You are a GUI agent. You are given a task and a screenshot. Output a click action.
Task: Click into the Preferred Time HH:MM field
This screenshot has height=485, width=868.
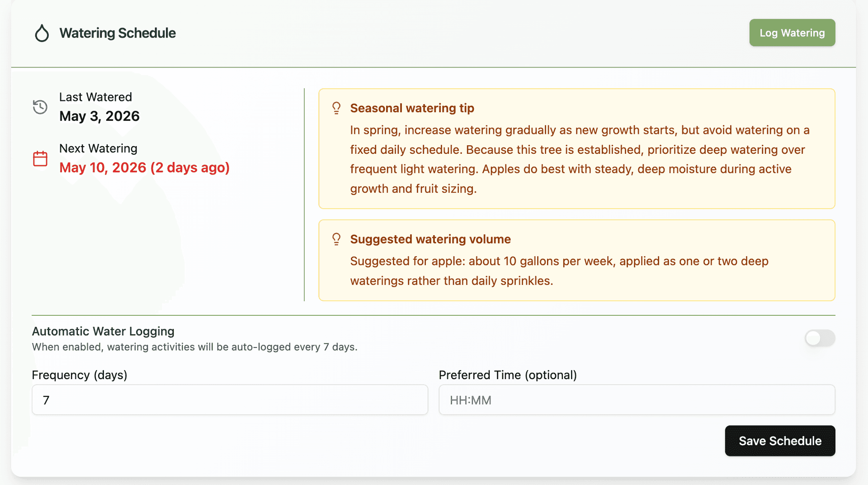pos(637,400)
